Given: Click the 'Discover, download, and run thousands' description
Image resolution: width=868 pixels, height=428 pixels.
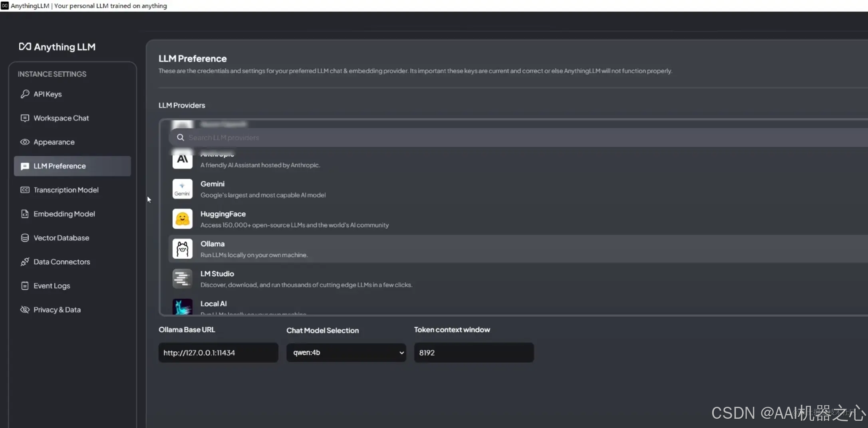Looking at the screenshot, I should coord(306,285).
